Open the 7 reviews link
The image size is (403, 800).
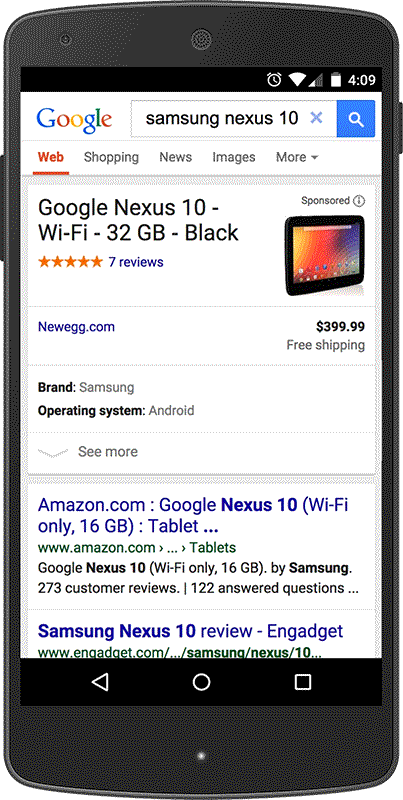pyautogui.click(x=136, y=262)
